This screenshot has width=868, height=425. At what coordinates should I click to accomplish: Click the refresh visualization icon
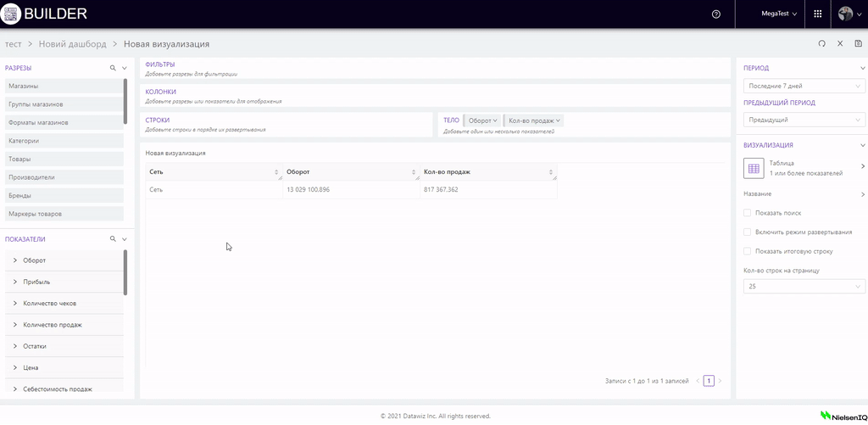821,43
